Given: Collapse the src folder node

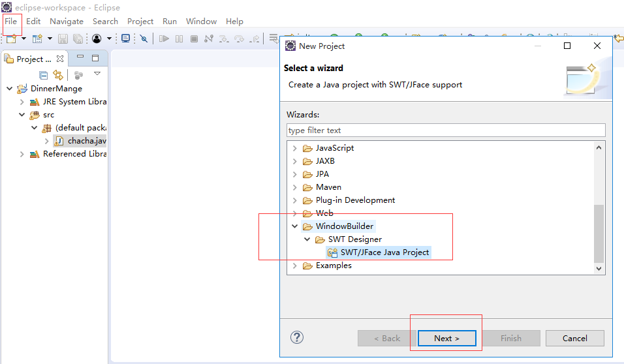Looking at the screenshot, I should (x=22, y=115).
